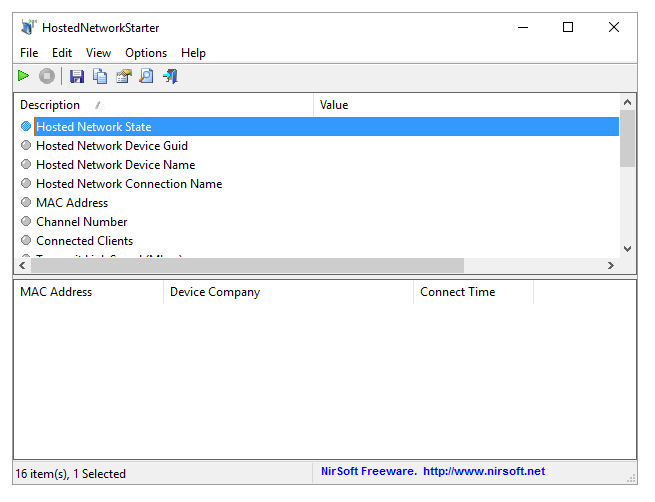The height and width of the screenshot is (502, 655).
Task: Click the horizontal scrollbar left arrow
Action: pos(23,266)
